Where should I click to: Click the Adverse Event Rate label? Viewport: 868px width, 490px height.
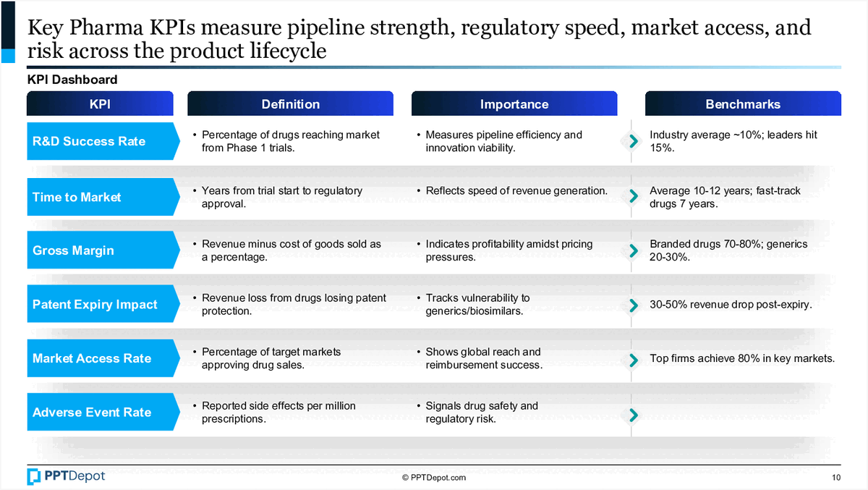point(92,413)
